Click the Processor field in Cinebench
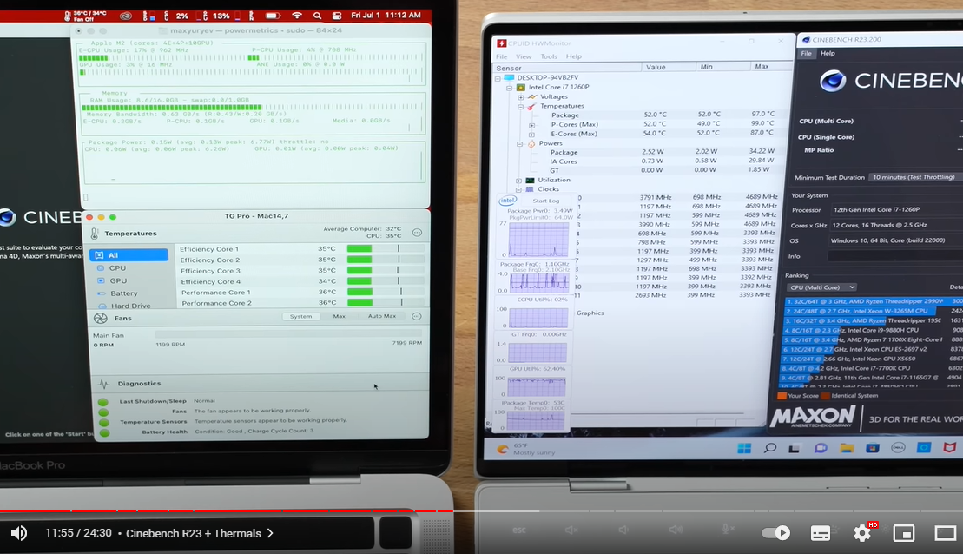The height and width of the screenshot is (560, 963). coord(895,209)
